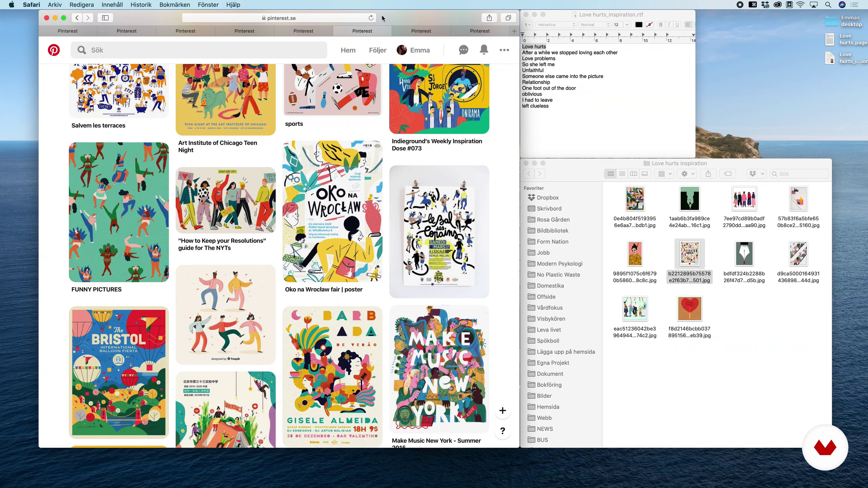Open Emma's Pinterest profile

coord(413,50)
